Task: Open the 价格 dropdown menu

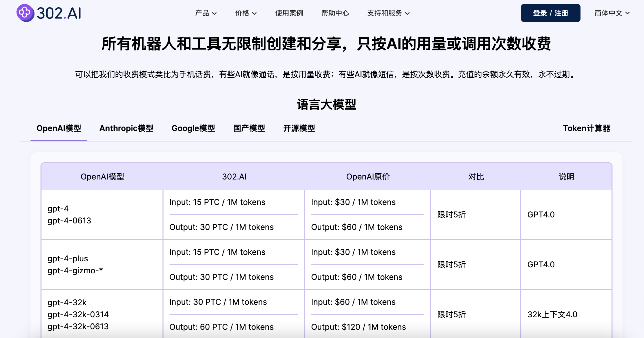Action: tap(245, 13)
